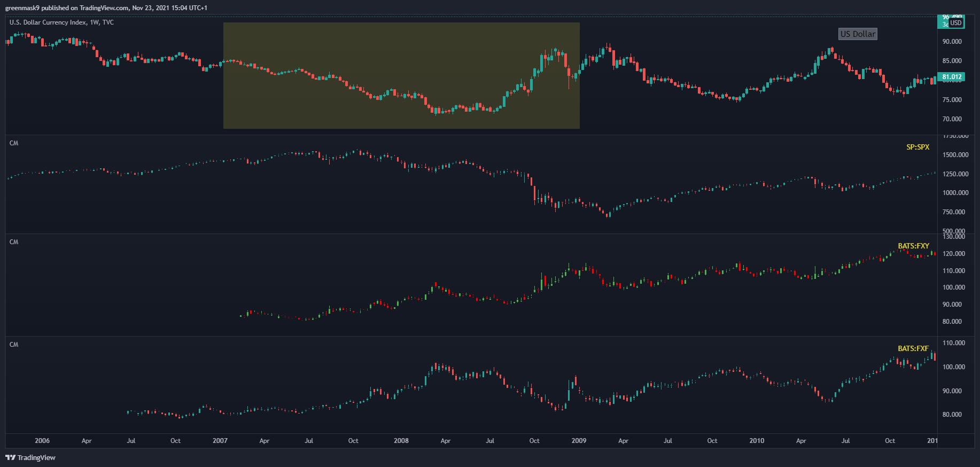Click the 100.000 value in the FXF pane axis
980x467 pixels.
[954, 367]
